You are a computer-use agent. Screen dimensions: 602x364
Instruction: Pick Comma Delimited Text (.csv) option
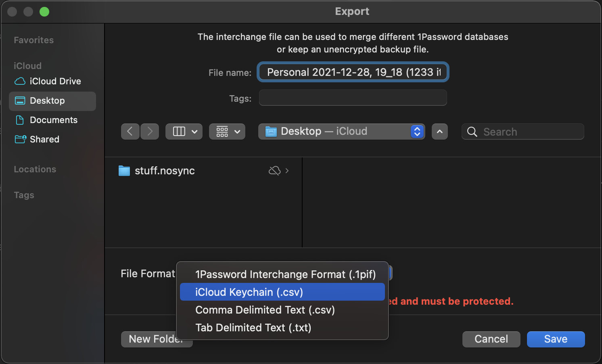click(x=265, y=310)
